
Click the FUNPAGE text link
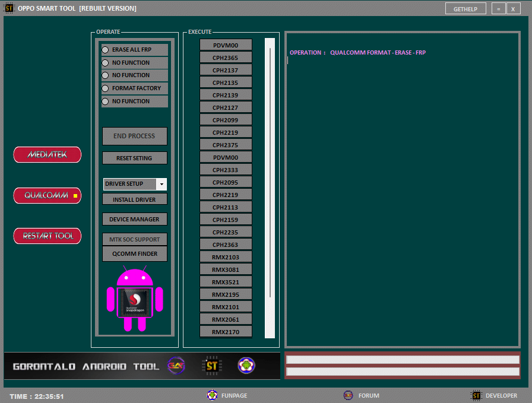(x=234, y=395)
